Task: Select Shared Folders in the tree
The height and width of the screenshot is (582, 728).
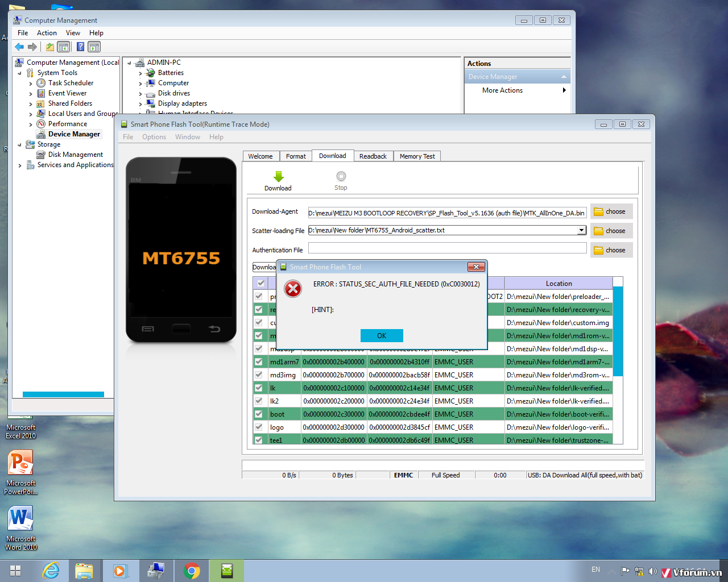Action: coord(70,103)
